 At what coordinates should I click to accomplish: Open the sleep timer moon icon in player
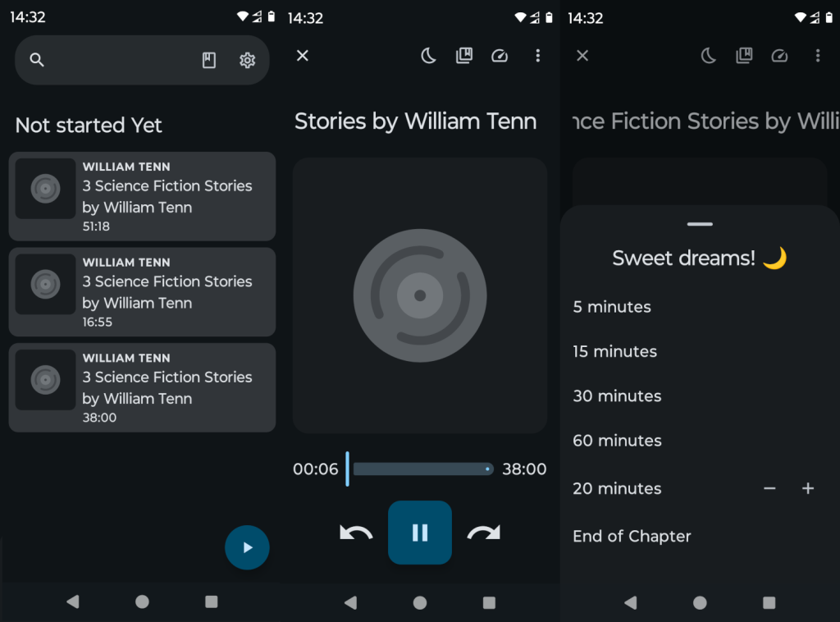428,56
